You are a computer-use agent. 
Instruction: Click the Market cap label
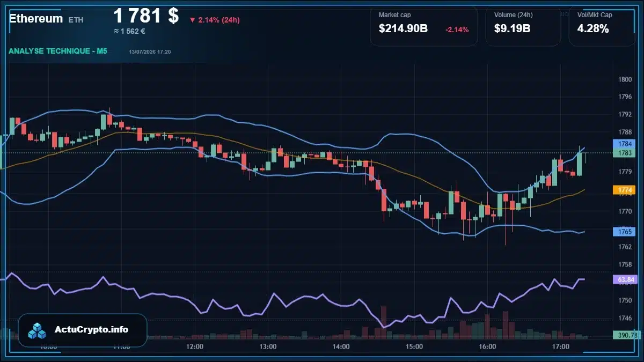(394, 15)
